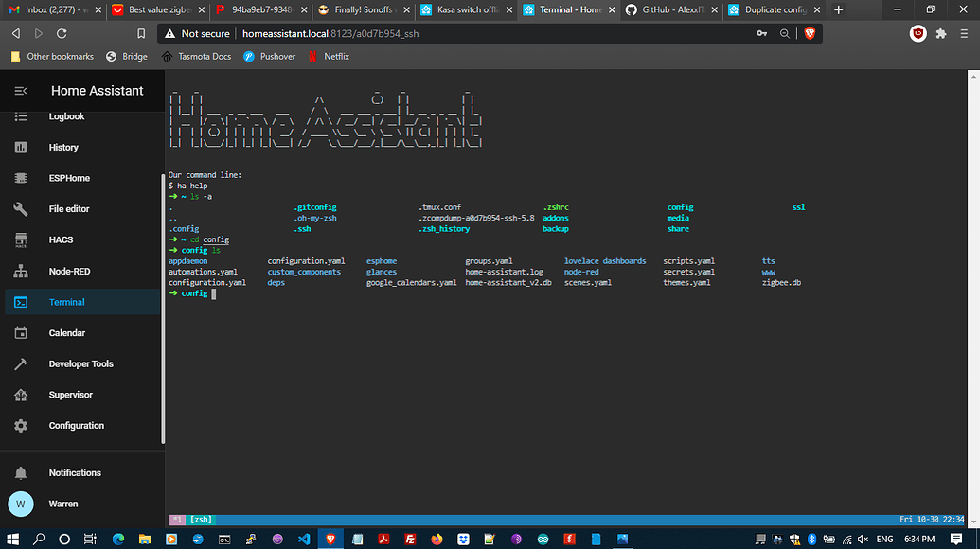This screenshot has width=980, height=549.
Task: Click the Developer Tools hammer icon
Action: pos(21,363)
